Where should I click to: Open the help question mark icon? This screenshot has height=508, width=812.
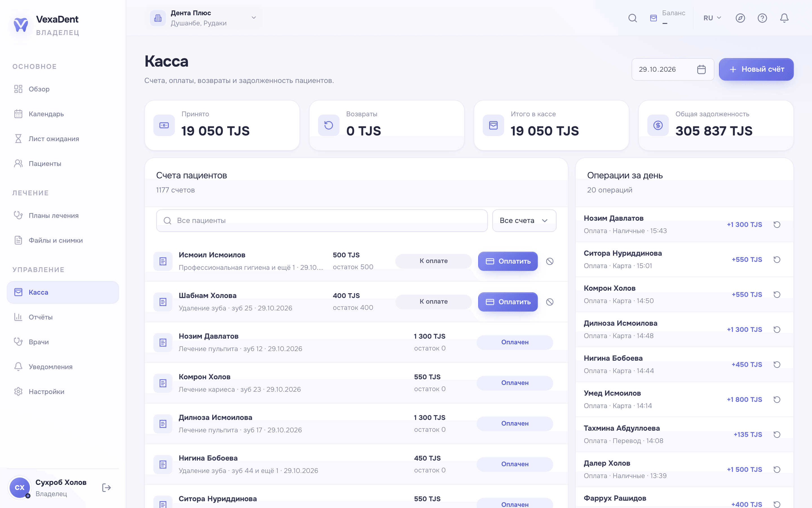762,18
